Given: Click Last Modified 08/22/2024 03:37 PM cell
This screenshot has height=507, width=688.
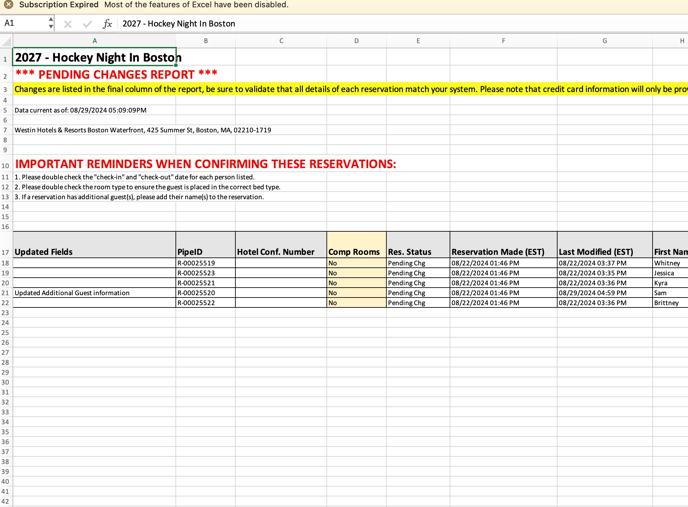Looking at the screenshot, I should (605, 263).
